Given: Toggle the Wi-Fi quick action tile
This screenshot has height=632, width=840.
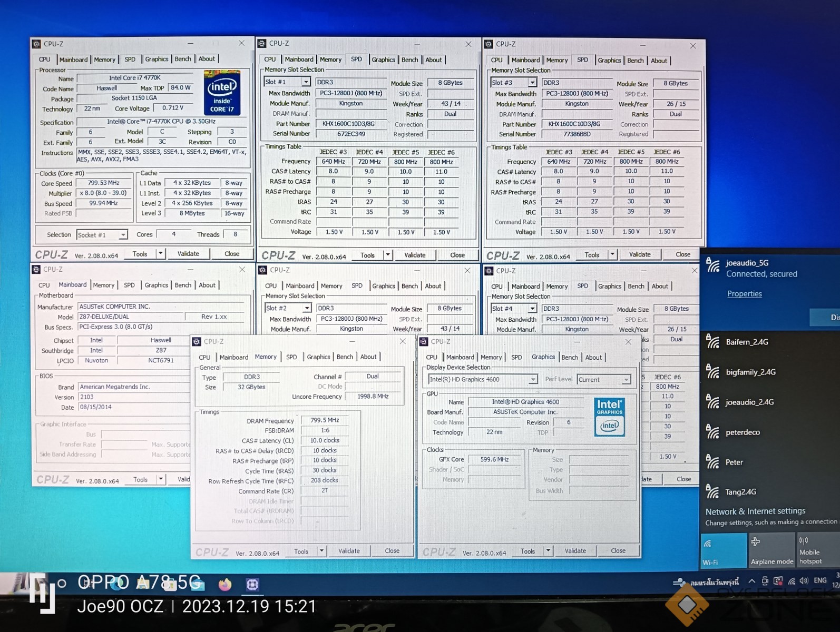Looking at the screenshot, I should 723,550.
